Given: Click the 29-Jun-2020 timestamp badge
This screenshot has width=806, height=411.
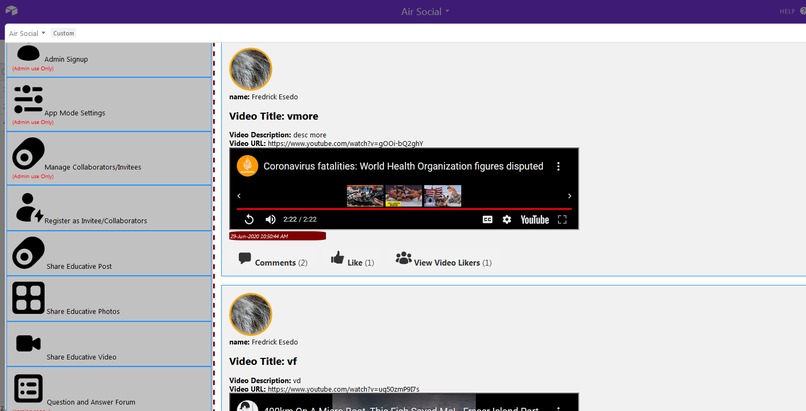Looking at the screenshot, I should click(x=278, y=236).
